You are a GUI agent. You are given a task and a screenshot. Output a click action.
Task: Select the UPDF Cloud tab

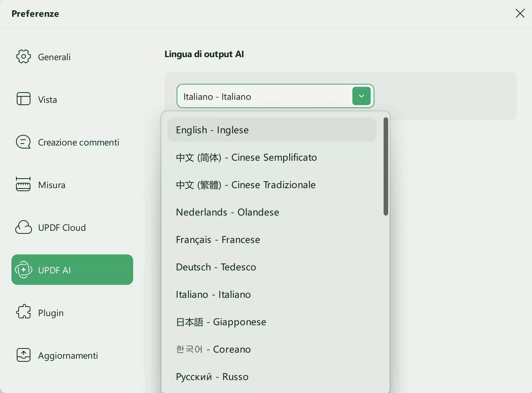click(72, 227)
